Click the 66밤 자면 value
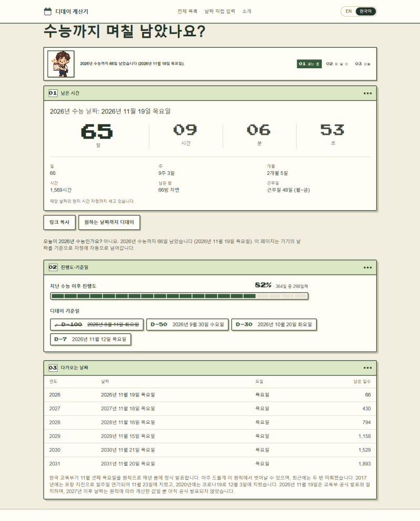 click(169, 190)
